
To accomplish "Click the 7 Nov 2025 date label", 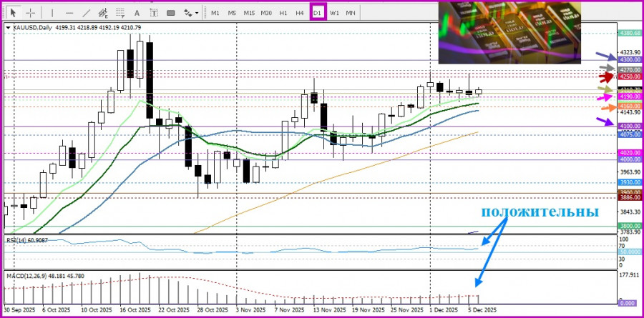I will 291,310.
